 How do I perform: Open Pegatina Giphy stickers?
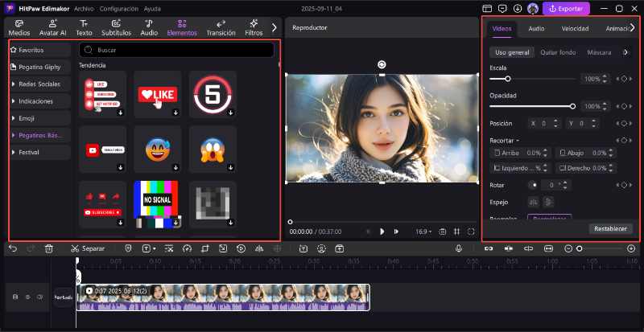[40, 67]
